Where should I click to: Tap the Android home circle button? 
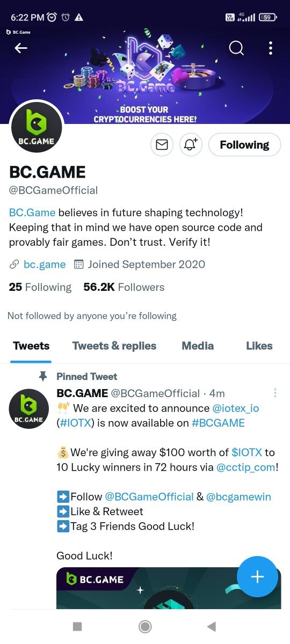pyautogui.click(x=144, y=626)
